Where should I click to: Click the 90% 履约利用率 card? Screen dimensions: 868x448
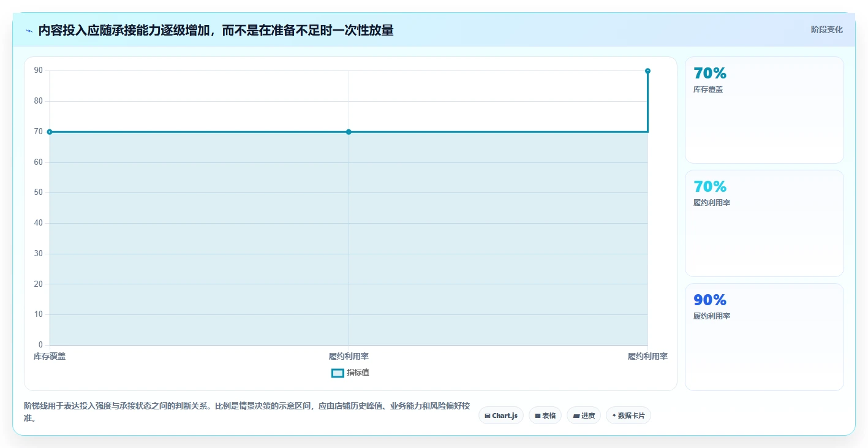click(764, 337)
